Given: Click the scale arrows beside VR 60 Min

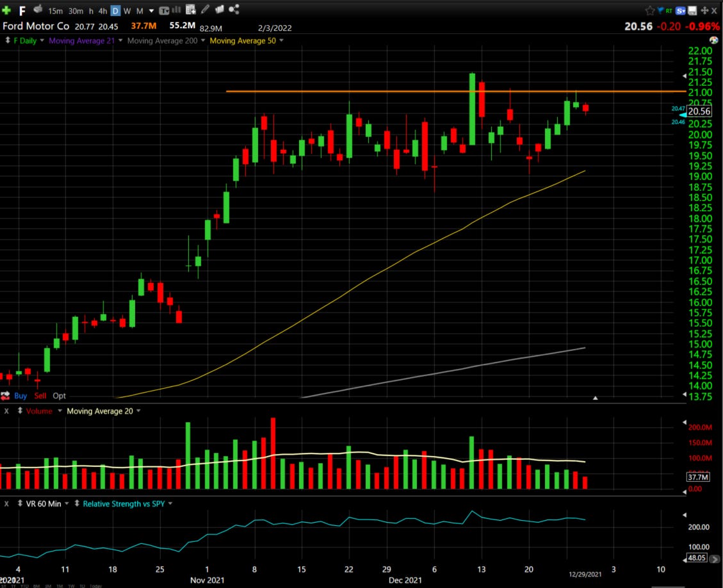Looking at the screenshot, I should point(20,503).
